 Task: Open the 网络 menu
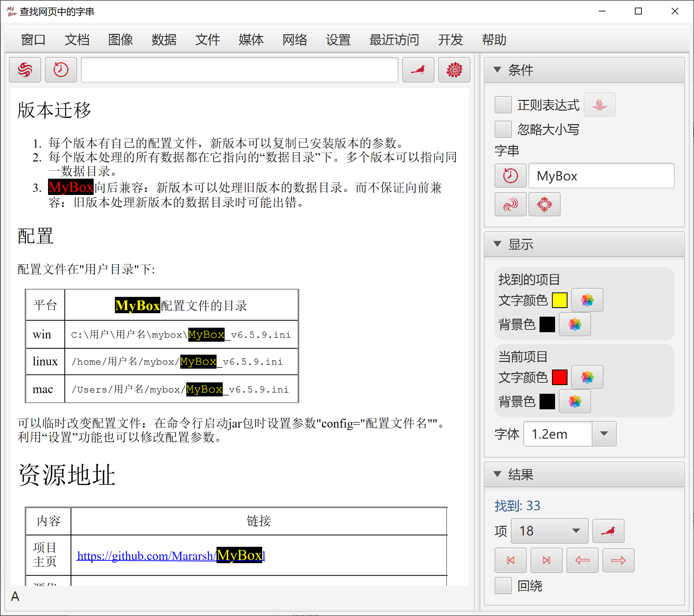294,39
